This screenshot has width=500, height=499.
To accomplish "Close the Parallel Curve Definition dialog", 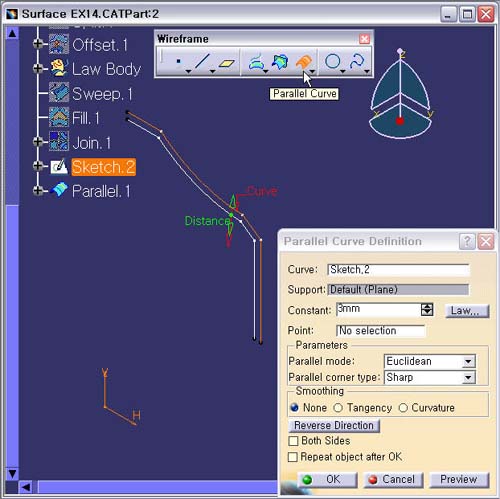I will tap(486, 241).
